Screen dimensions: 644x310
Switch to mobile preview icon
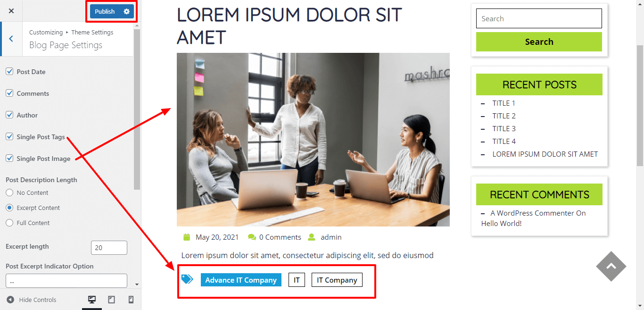coord(131,300)
